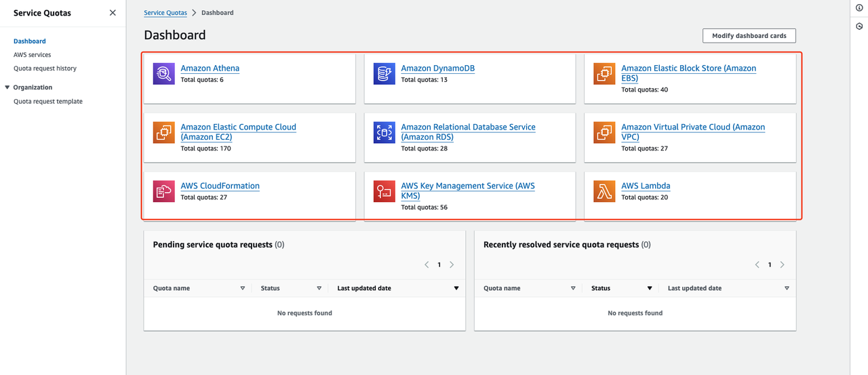Click the Amazon EBS service icon
This screenshot has width=868, height=375.
(x=605, y=74)
